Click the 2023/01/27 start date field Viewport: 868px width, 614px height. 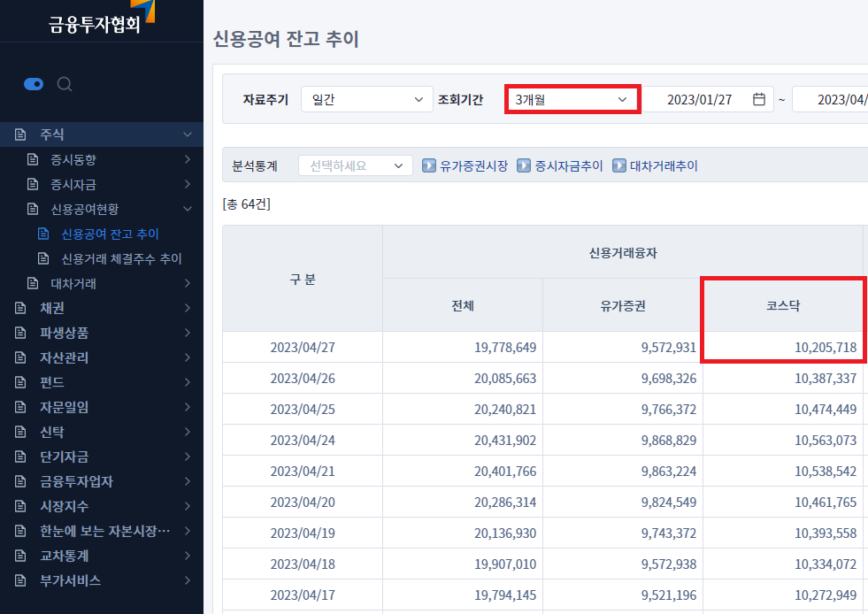click(x=707, y=99)
